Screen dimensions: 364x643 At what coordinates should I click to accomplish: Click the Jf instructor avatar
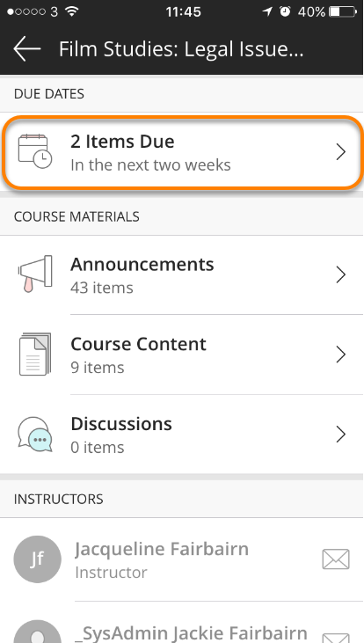(37, 559)
